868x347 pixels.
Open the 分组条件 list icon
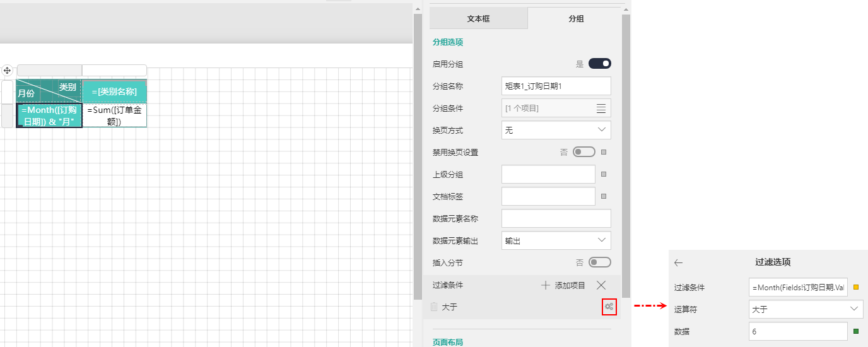point(601,108)
